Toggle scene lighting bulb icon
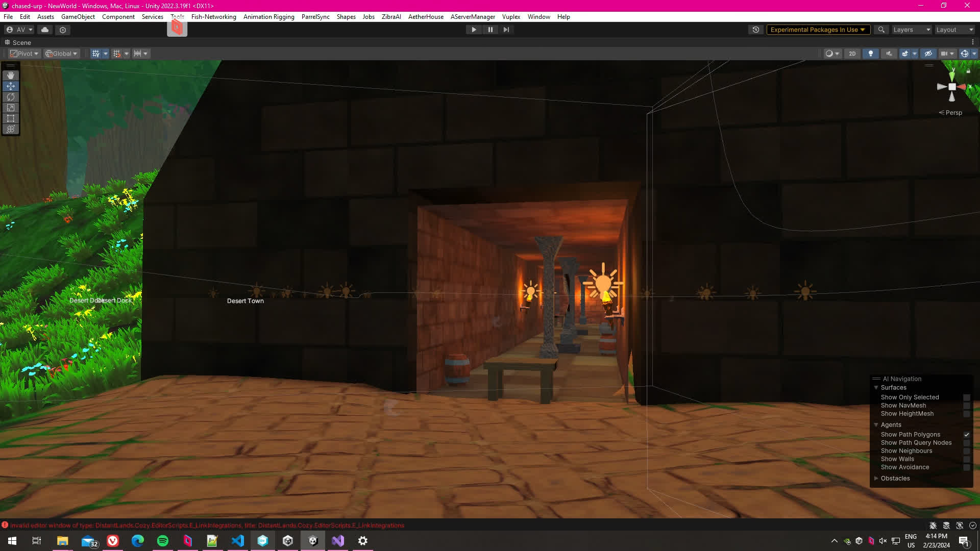Viewport: 980px width, 551px height. tap(871, 54)
